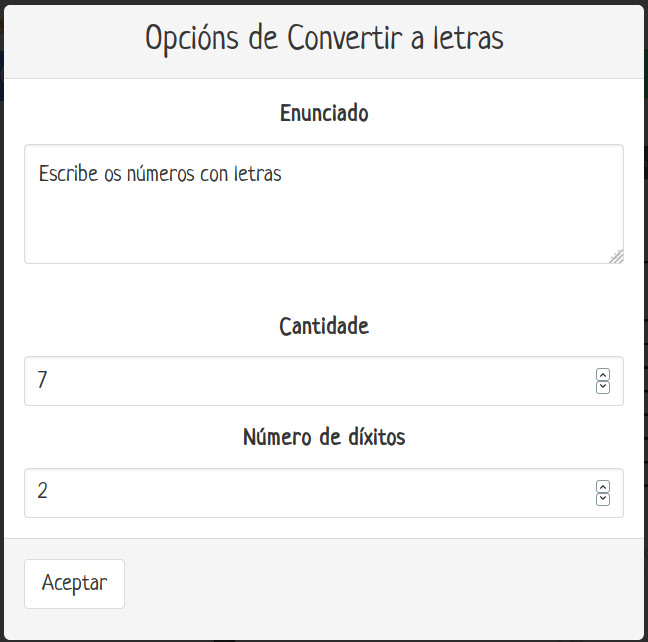
Task: Click the word 'Escribe' in the statement box
Action: point(68,174)
